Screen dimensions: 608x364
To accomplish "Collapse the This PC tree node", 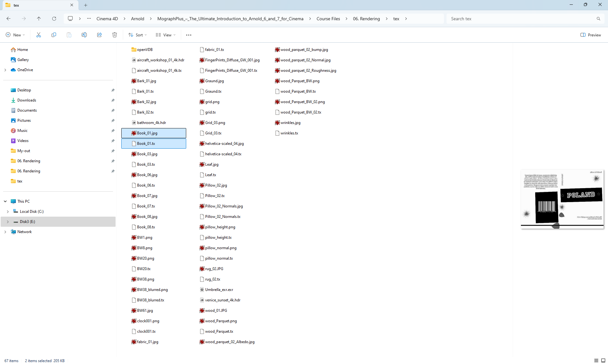I will pyautogui.click(x=5, y=201).
